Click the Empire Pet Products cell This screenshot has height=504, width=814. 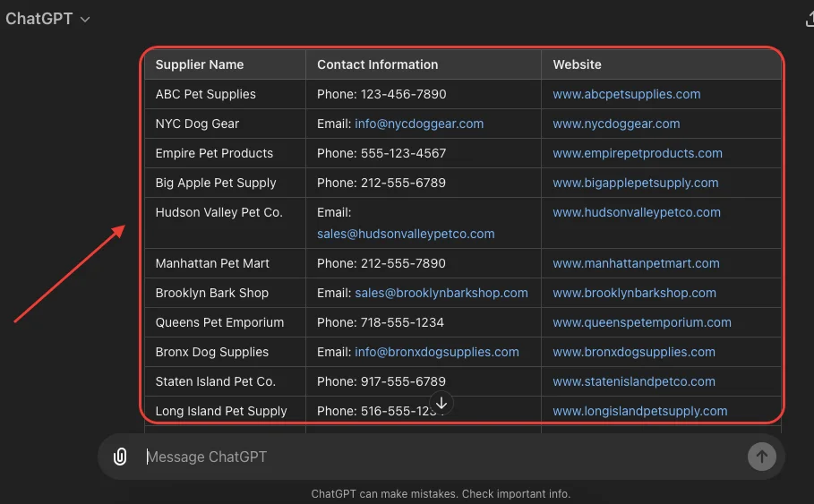pyautogui.click(x=225, y=153)
